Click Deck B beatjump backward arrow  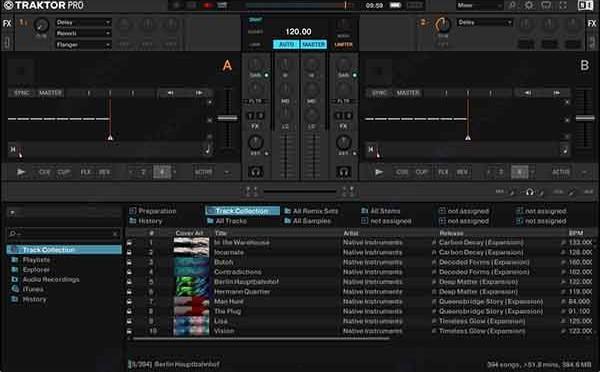[x=528, y=93]
